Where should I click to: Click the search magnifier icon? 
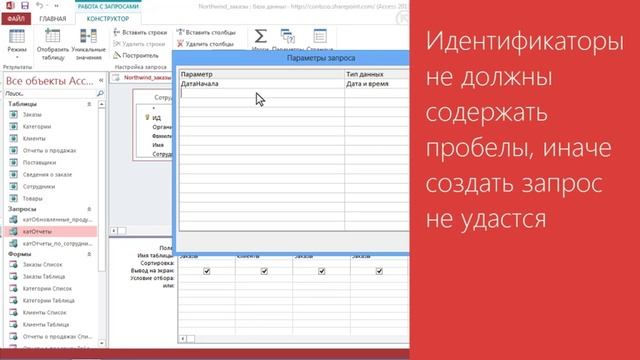tap(100, 93)
